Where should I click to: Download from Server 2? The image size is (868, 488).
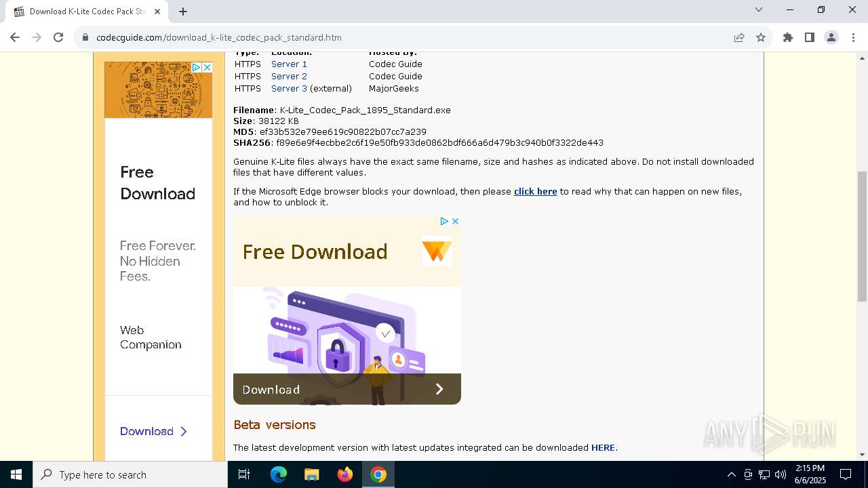tap(289, 76)
